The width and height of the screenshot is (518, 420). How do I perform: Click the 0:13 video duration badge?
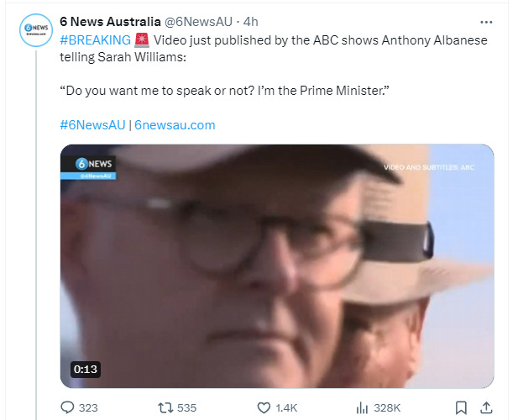pos(86,369)
